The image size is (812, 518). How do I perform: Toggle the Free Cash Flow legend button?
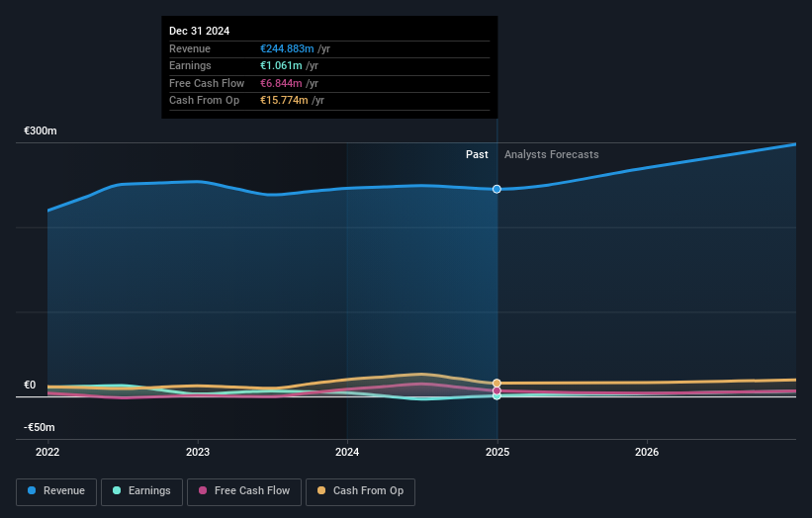[x=244, y=491]
